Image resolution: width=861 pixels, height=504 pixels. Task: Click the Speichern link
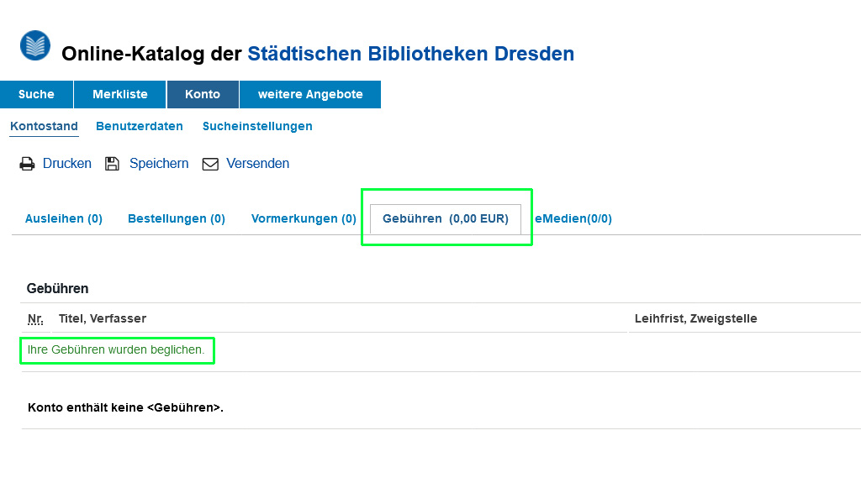pos(159,164)
